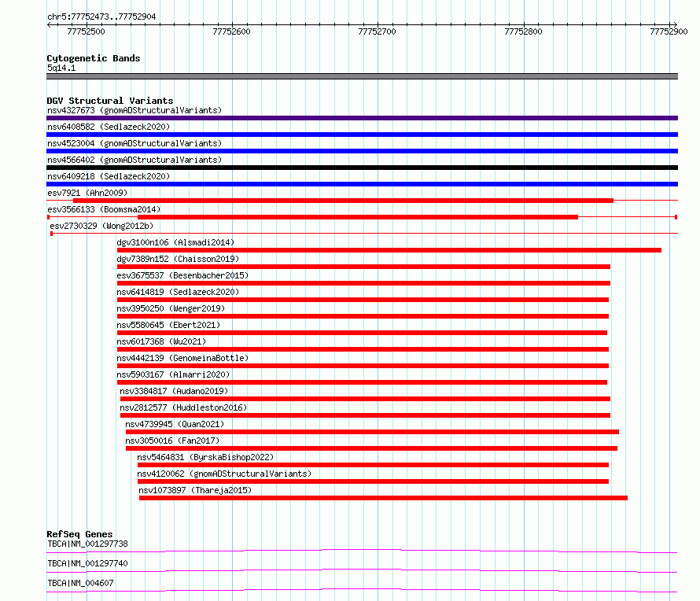Open esv3675537 (Besenbacher2015) label

click(182, 275)
